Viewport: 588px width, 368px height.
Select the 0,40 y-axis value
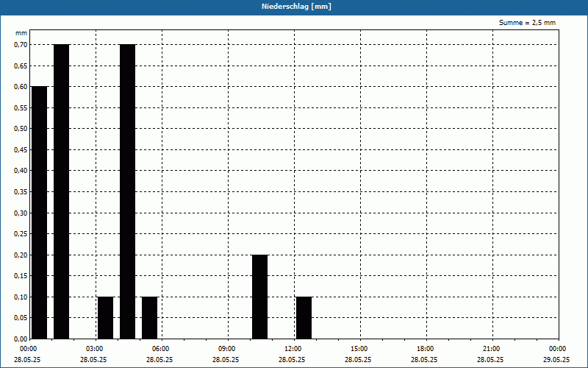coord(21,171)
